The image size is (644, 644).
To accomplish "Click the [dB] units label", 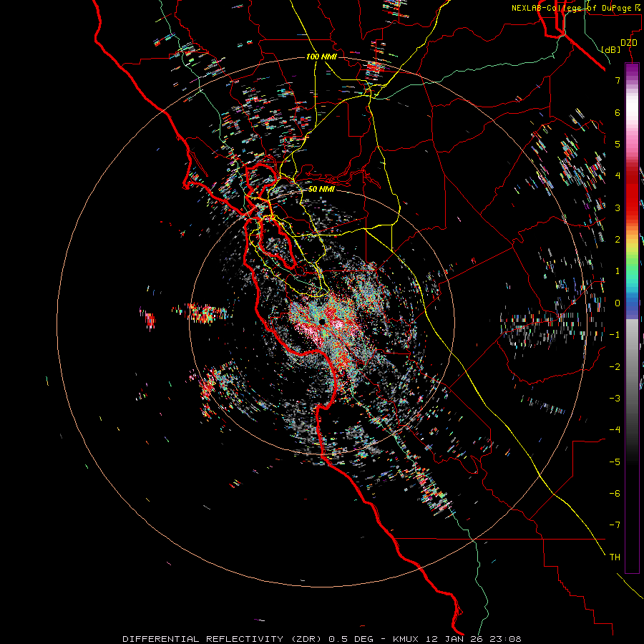I will pos(610,49).
